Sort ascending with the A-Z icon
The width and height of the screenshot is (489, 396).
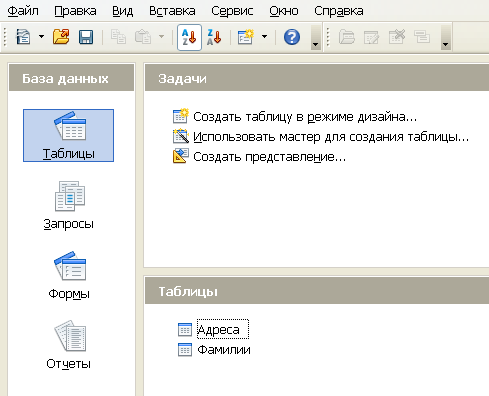click(189, 37)
